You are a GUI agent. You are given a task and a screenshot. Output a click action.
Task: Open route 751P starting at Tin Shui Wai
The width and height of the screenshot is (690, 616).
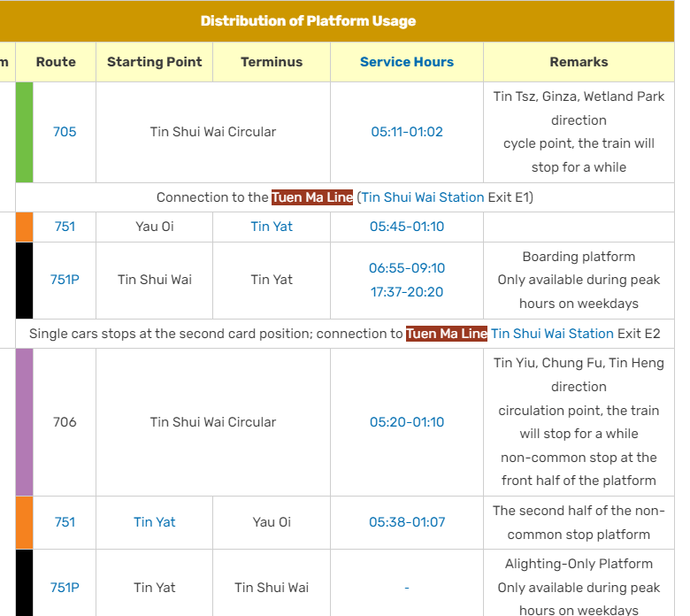[65, 280]
